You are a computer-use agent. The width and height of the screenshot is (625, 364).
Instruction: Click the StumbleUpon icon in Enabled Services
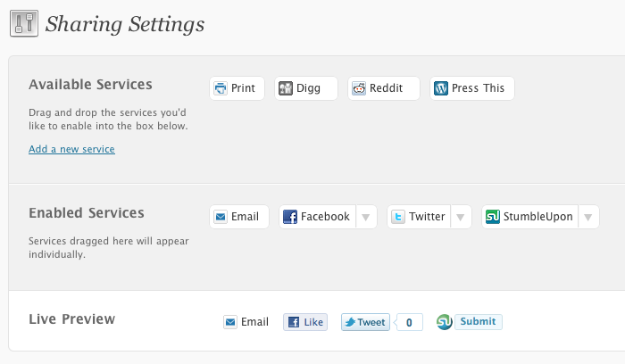(x=493, y=217)
